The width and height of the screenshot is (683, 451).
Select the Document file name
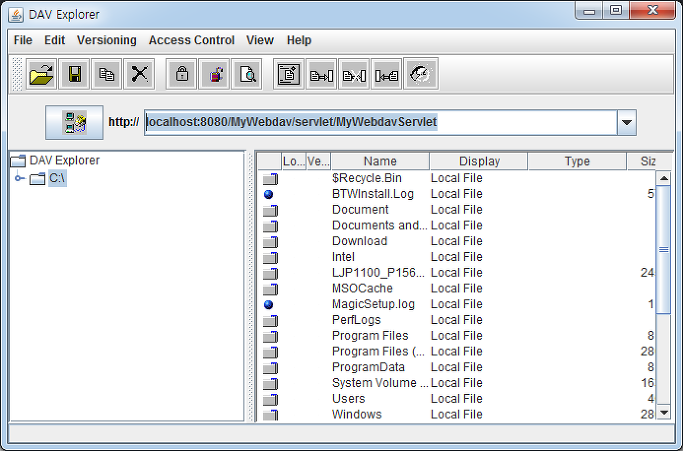point(360,210)
